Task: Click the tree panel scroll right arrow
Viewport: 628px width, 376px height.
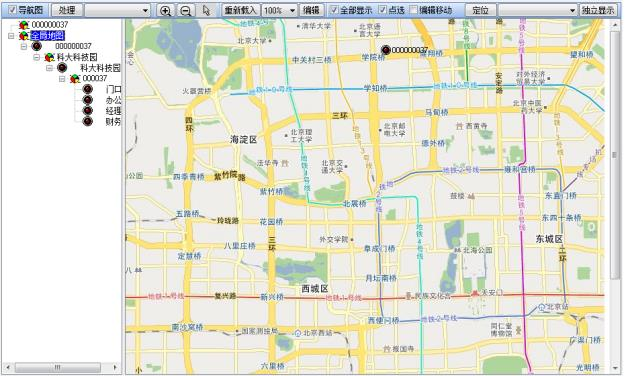Action: (115, 367)
